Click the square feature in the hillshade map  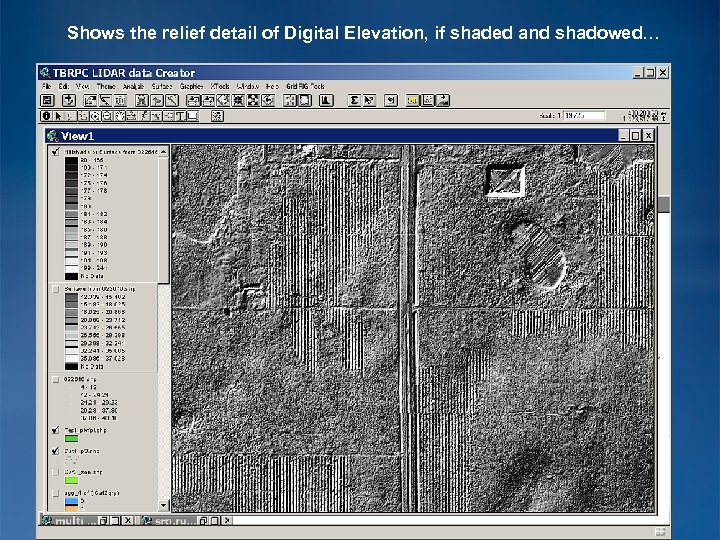[505, 180]
